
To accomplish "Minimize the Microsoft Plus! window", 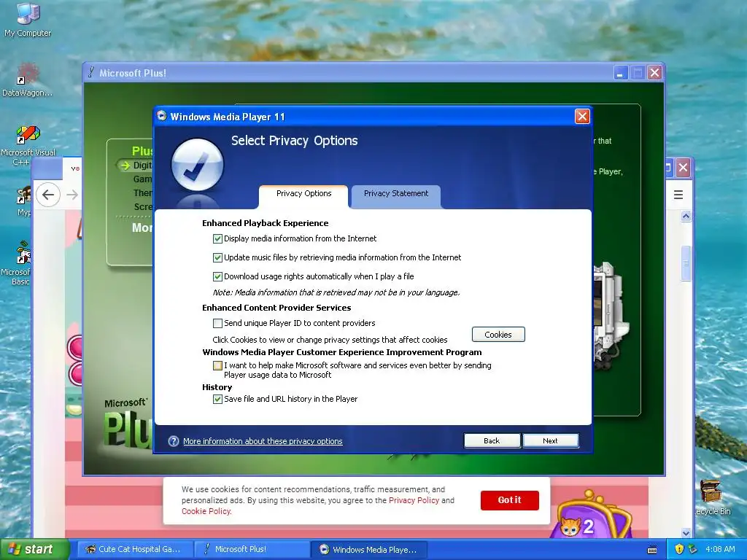I will click(x=620, y=73).
